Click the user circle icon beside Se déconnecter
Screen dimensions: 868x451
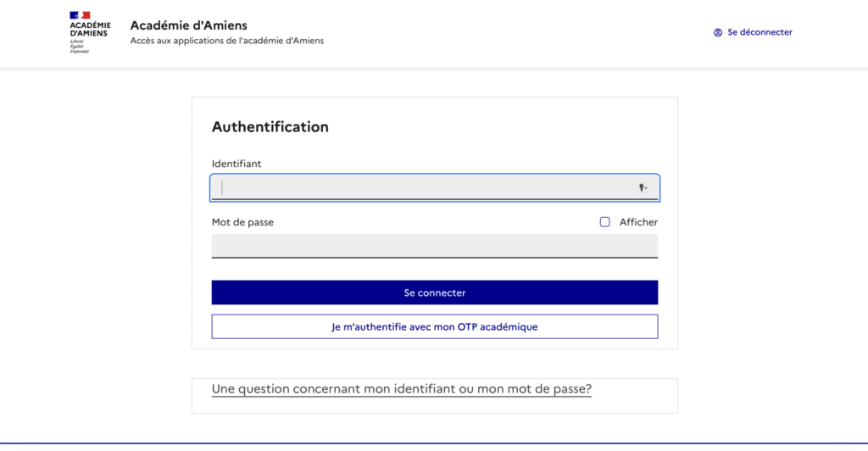tap(718, 33)
